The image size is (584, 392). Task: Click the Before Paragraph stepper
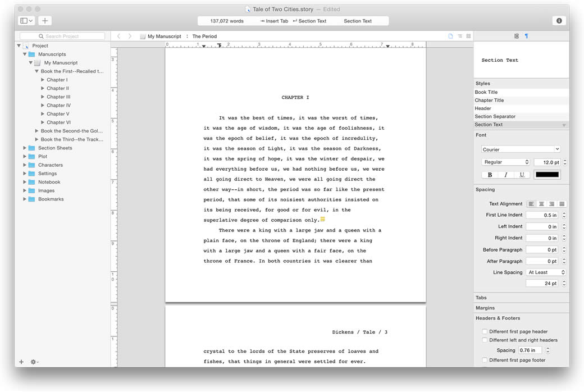point(564,250)
